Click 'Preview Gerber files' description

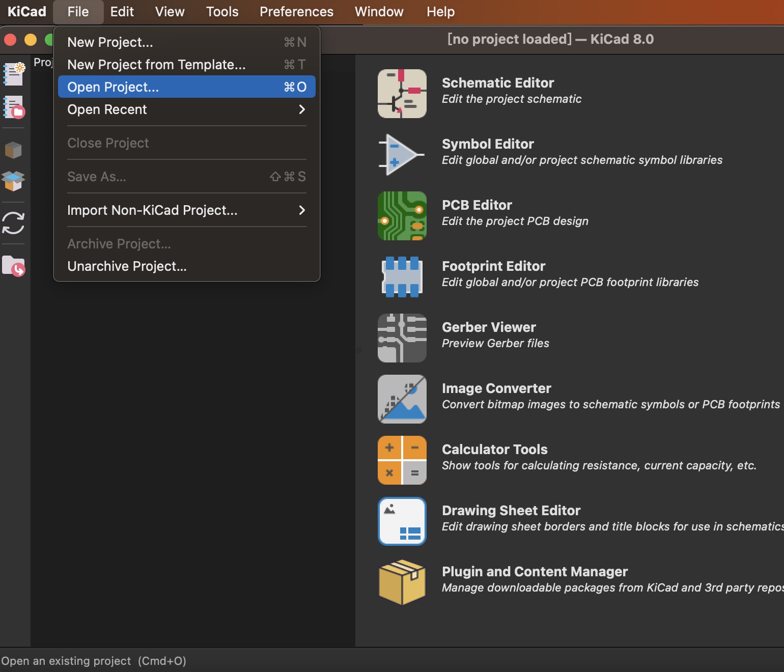(x=495, y=343)
